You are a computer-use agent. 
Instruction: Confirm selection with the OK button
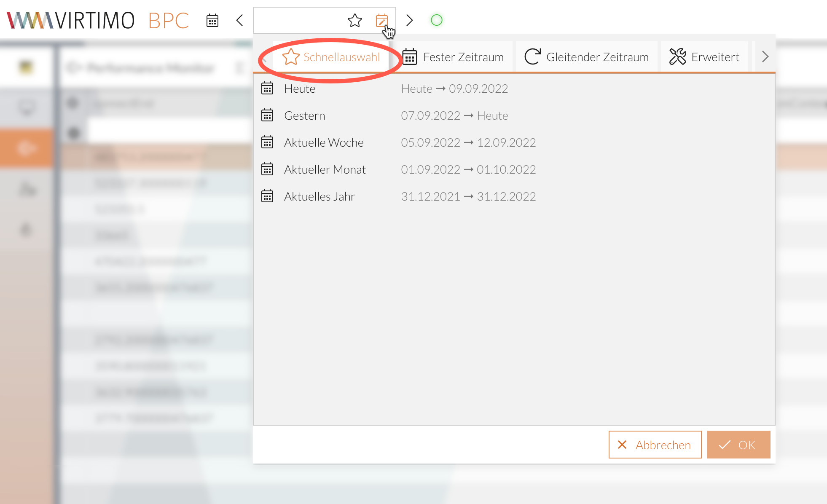tap(738, 445)
